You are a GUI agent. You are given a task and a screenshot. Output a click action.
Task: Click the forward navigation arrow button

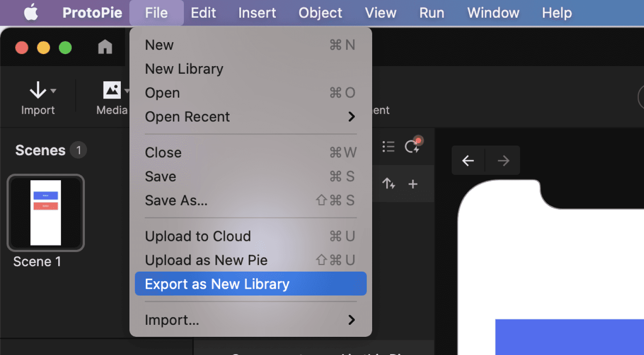click(502, 160)
